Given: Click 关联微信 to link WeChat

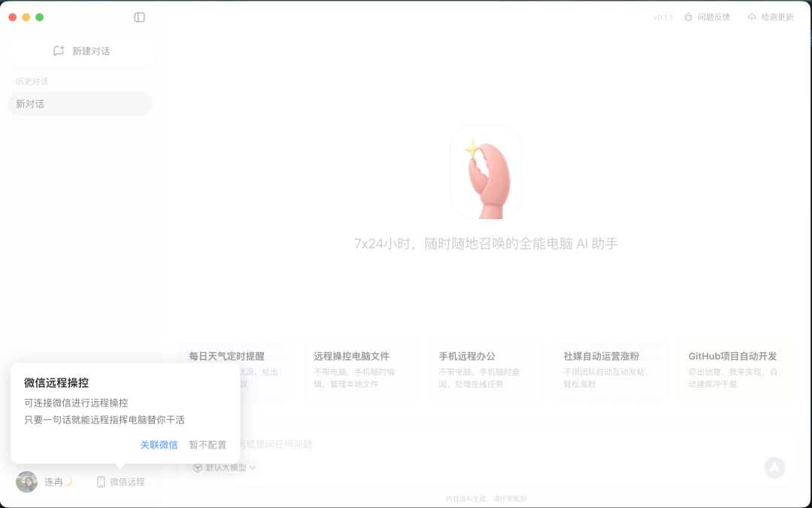Looking at the screenshot, I should click(x=159, y=445).
